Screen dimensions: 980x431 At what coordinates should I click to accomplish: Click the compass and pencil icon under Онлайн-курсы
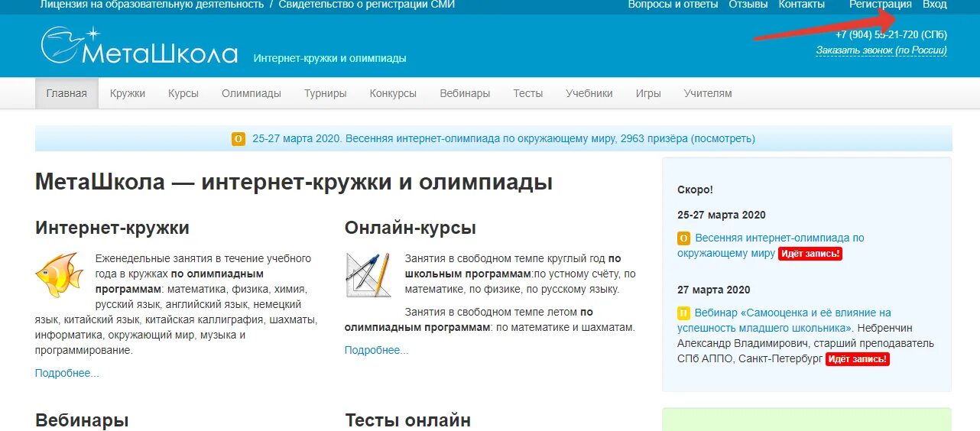point(368,274)
